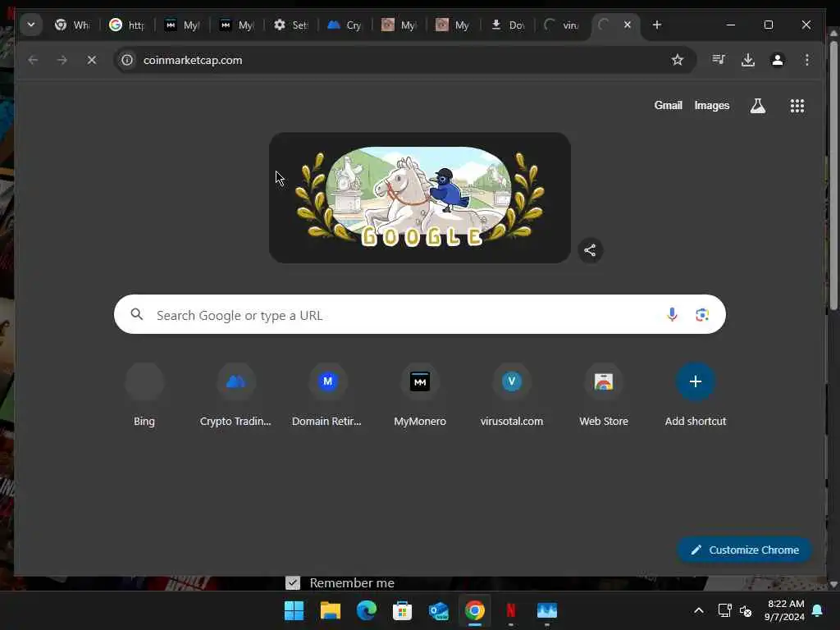
Task: Stop loading the page
Action: coord(92,60)
